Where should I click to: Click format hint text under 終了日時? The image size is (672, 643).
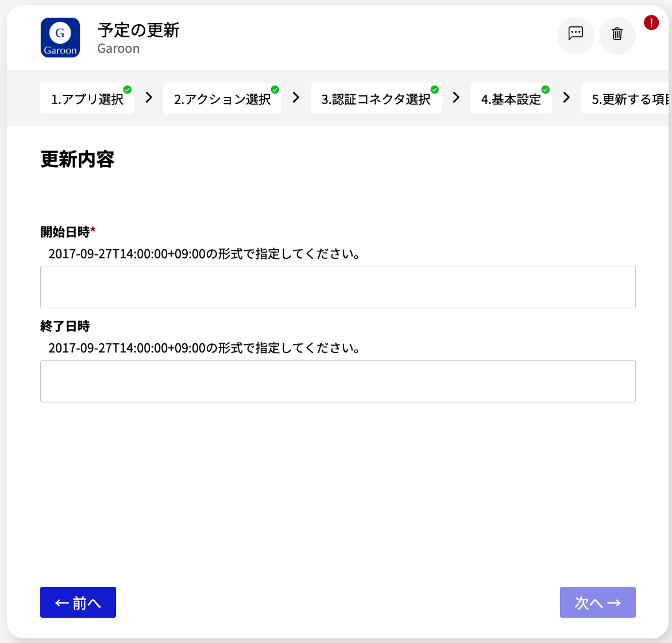204,348
